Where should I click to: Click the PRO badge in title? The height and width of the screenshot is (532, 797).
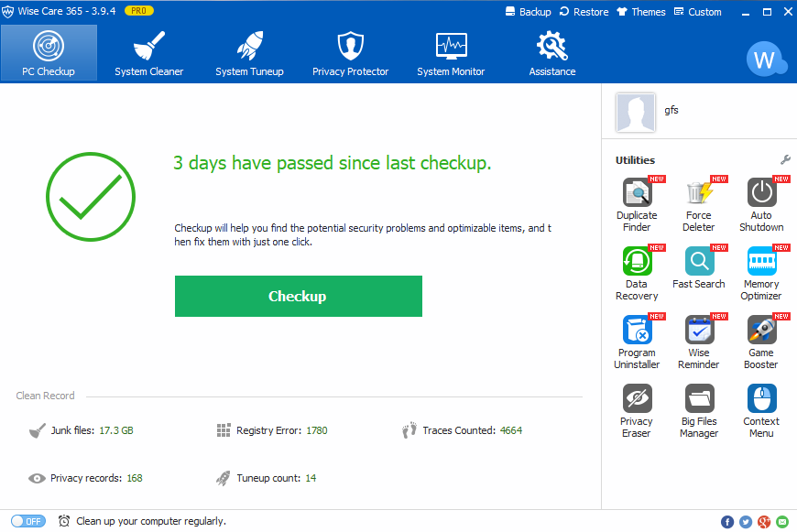[138, 11]
